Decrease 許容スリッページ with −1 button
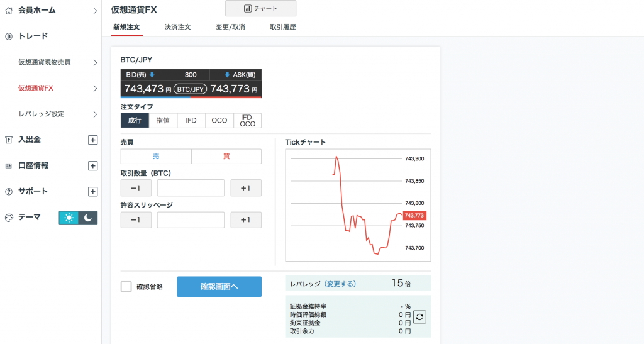644x344 pixels. [135, 220]
